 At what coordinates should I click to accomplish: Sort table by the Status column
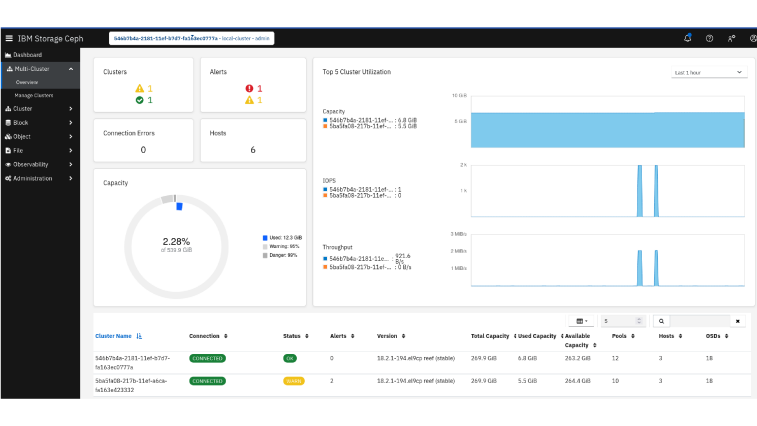(294, 336)
